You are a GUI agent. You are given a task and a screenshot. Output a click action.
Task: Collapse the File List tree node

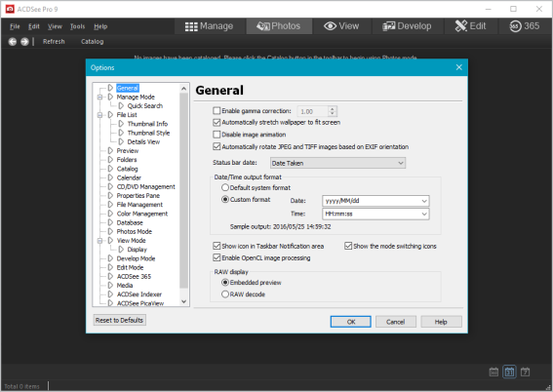99,115
